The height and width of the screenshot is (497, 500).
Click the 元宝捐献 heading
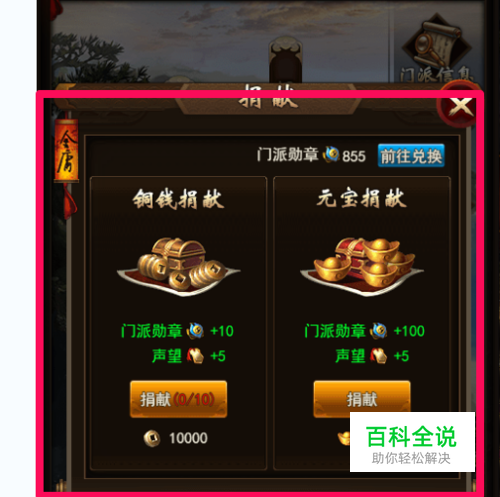[362, 198]
